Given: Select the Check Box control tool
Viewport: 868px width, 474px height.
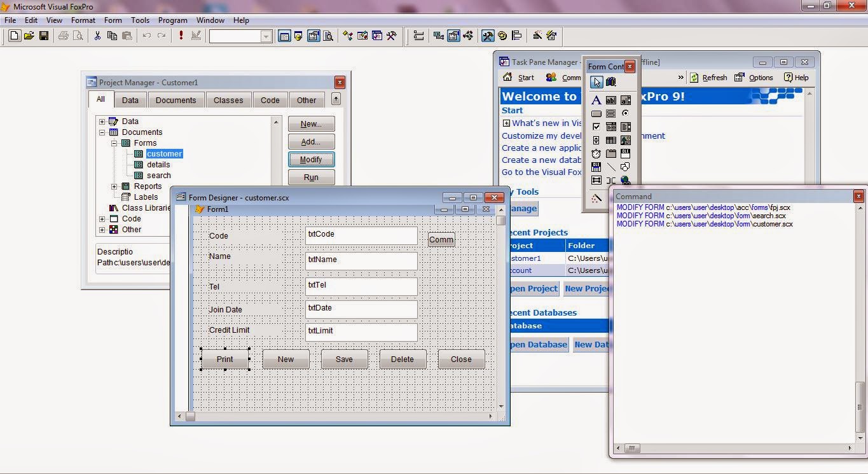Looking at the screenshot, I should [x=596, y=127].
